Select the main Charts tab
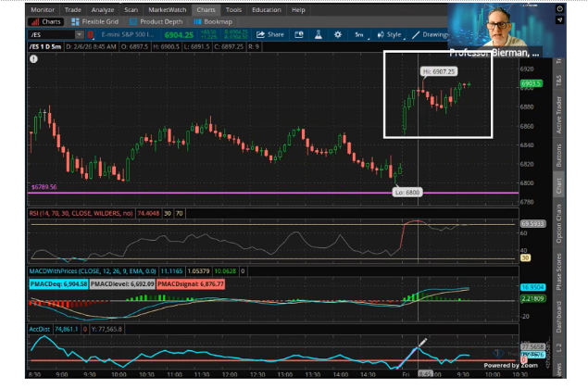Image resolution: width=588 pixels, height=389 pixels. point(206,10)
